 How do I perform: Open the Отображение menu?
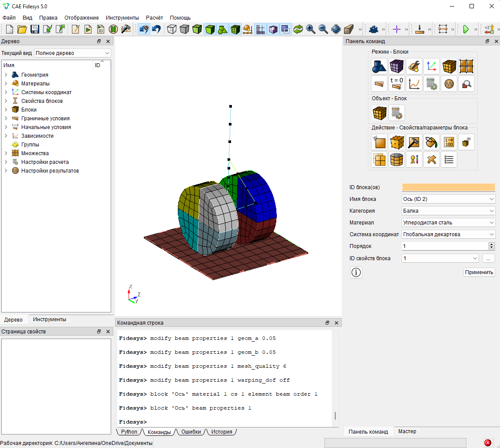pyautogui.click(x=82, y=18)
